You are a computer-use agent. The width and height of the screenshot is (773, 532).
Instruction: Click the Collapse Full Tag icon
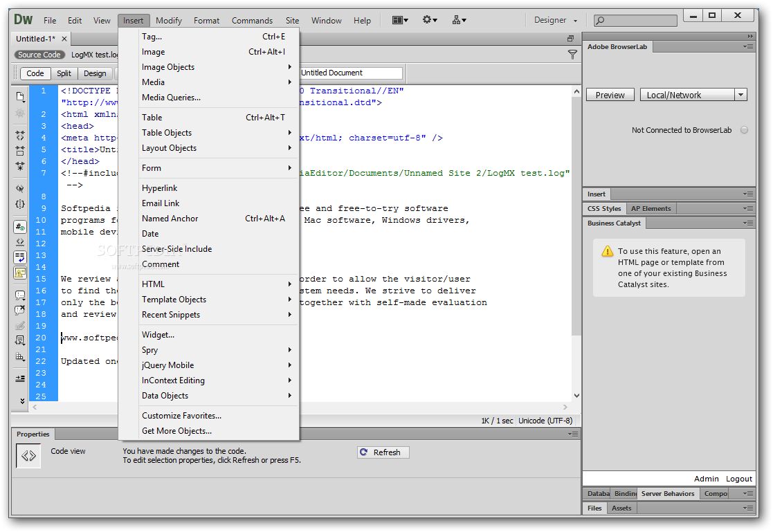click(x=19, y=136)
